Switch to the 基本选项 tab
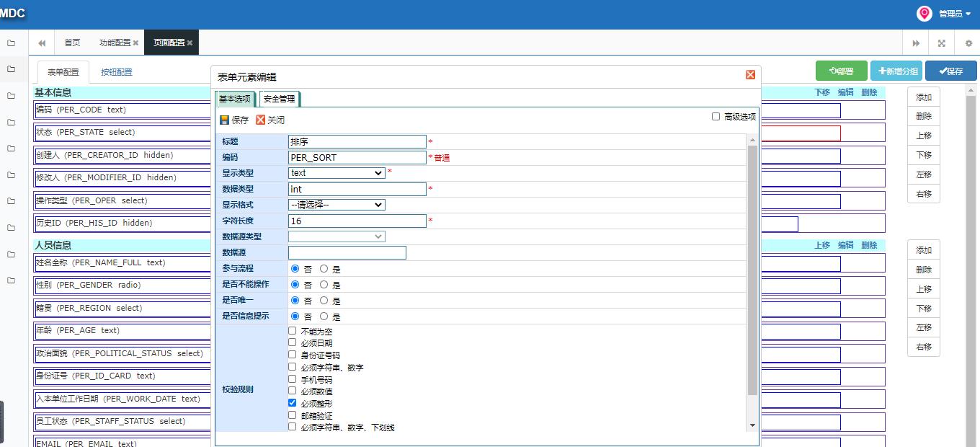Screen dimensions: 980x447 coord(235,99)
